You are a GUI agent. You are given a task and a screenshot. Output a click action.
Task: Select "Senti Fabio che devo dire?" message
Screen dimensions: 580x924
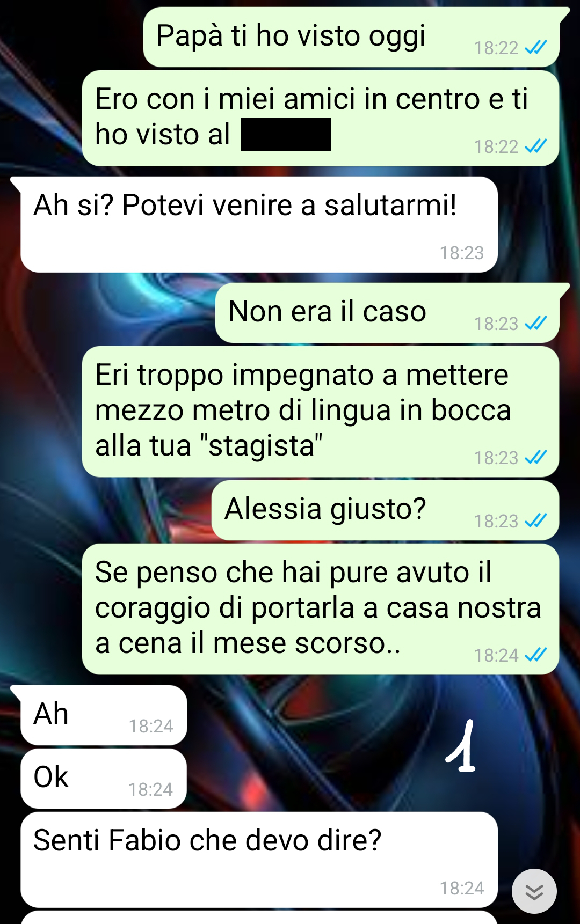coord(259,860)
